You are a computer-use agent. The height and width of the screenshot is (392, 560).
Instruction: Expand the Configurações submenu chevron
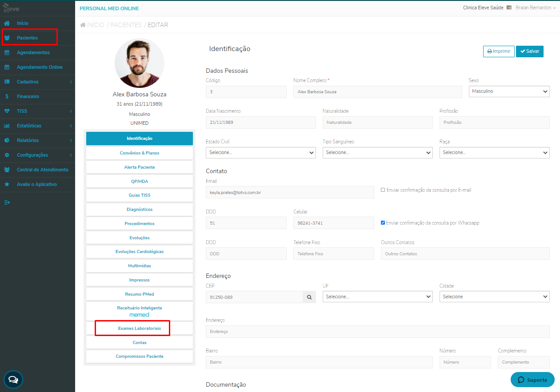[71, 155]
